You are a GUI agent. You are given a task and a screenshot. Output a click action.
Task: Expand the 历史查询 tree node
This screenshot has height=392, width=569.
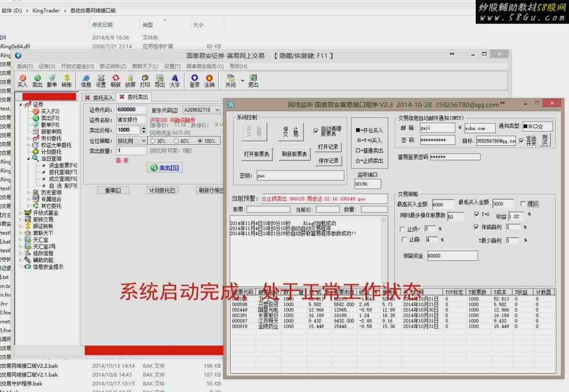(x=29, y=192)
